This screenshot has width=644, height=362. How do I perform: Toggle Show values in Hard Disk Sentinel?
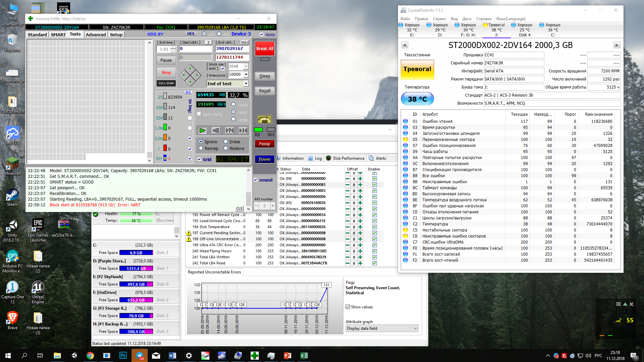click(x=348, y=307)
